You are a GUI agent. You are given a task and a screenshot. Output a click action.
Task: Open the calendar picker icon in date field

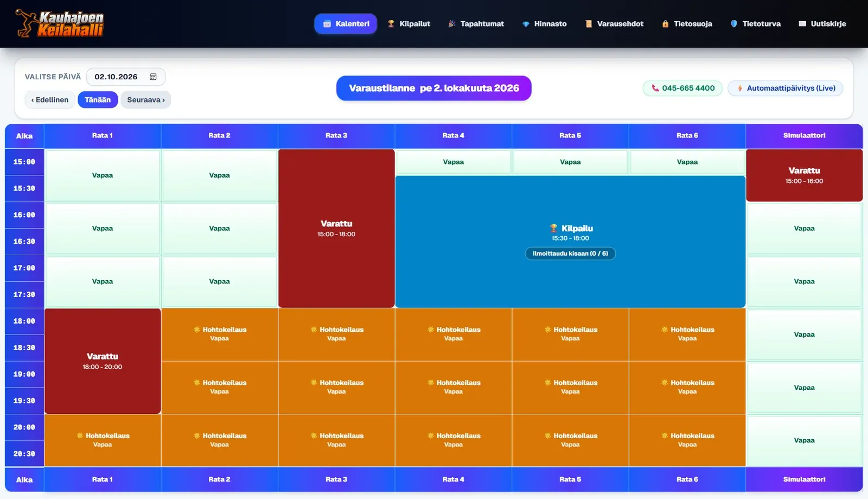(x=153, y=77)
